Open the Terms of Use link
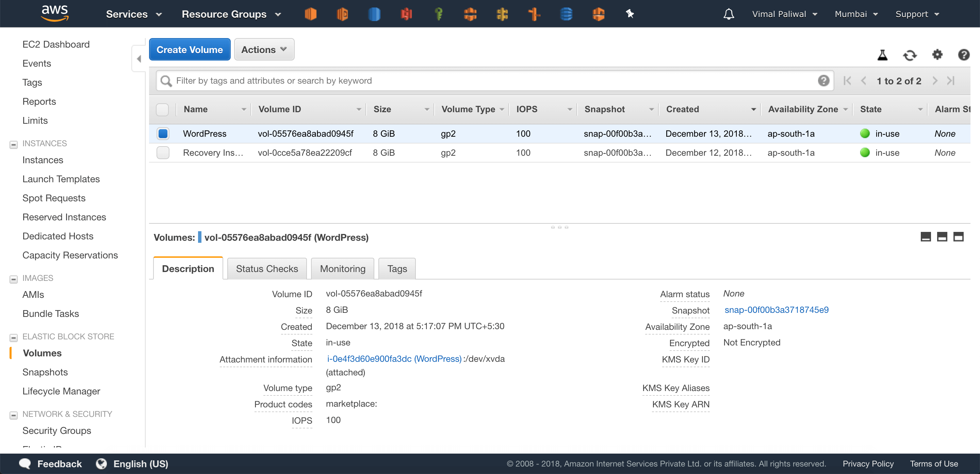This screenshot has height=474, width=980. 934,464
